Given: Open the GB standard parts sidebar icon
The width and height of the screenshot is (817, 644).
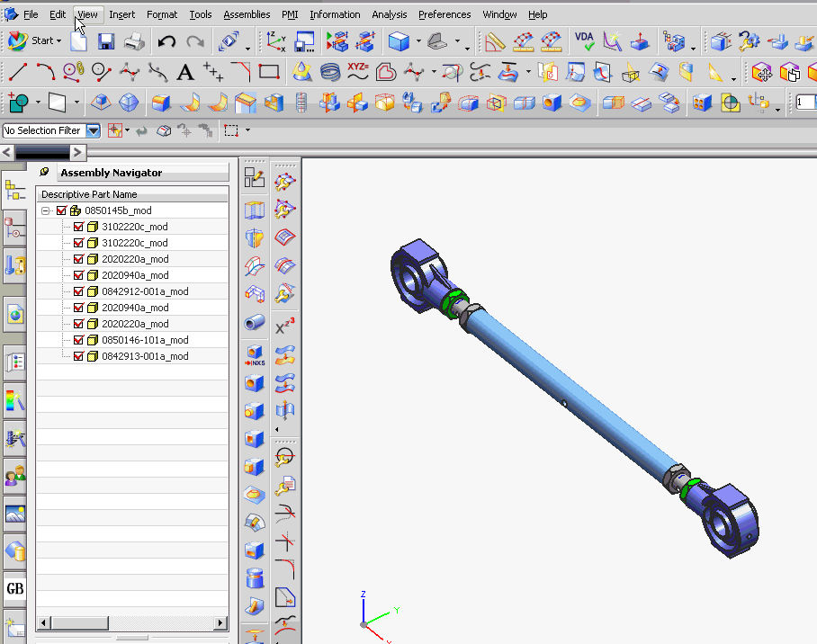Looking at the screenshot, I should point(14,589).
